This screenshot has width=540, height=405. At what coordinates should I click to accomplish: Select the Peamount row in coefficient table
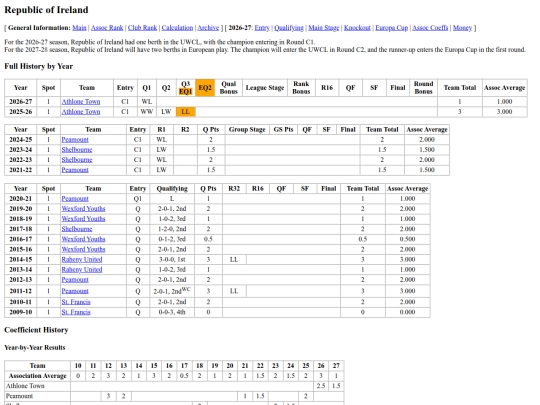click(x=174, y=396)
